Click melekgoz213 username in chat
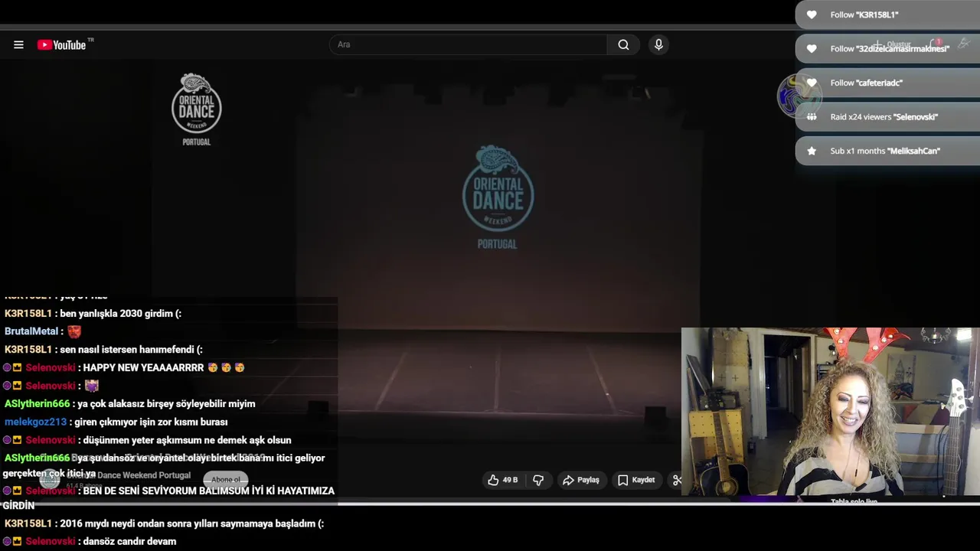 point(35,422)
